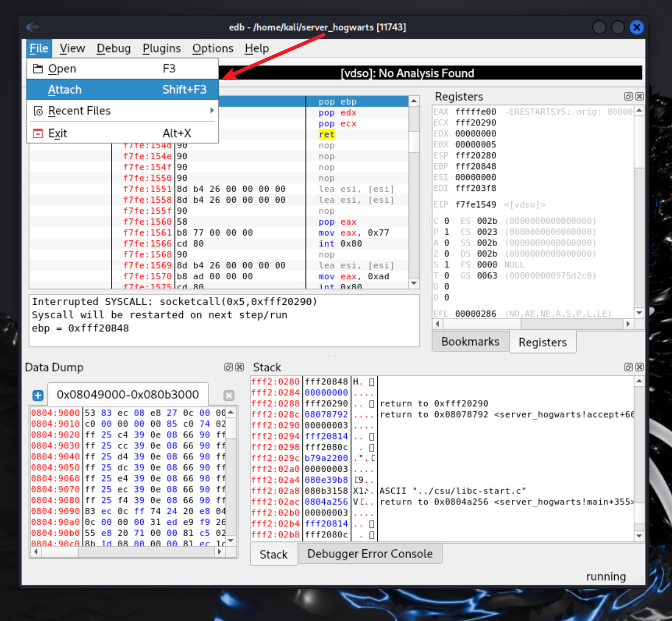Image resolution: width=672 pixels, height=621 pixels.
Task: Switch to Debugger Error Console tab
Action: pyautogui.click(x=370, y=554)
